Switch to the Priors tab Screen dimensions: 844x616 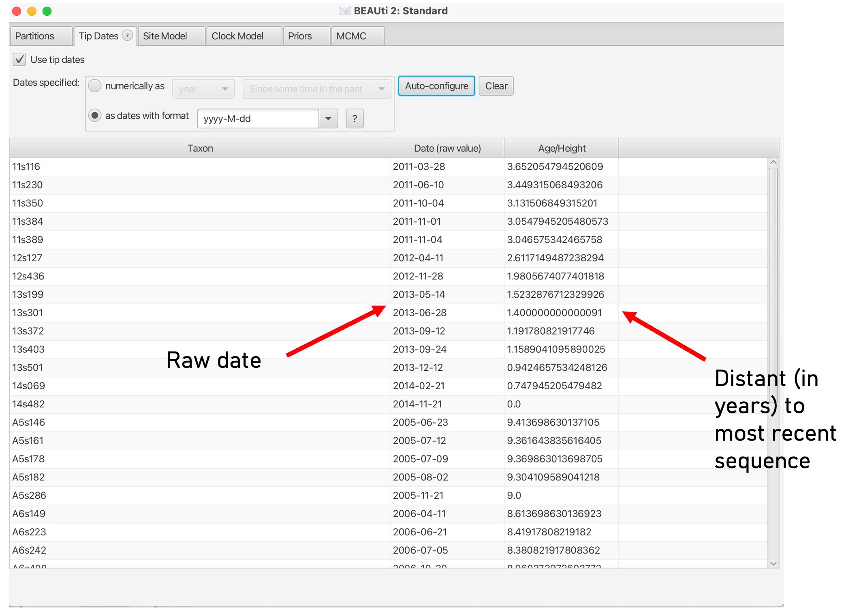tap(306, 36)
